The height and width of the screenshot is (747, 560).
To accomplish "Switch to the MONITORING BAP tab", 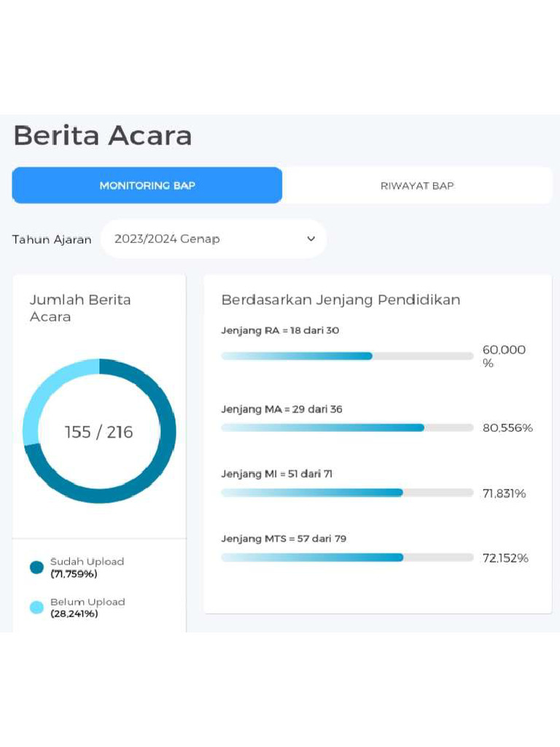I will pos(147,185).
